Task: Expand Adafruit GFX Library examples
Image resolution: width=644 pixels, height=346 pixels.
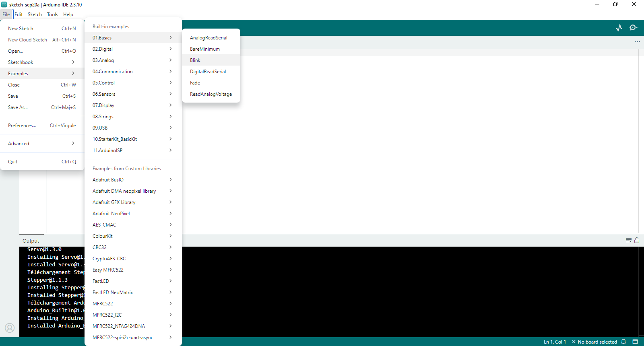Action: [133, 202]
